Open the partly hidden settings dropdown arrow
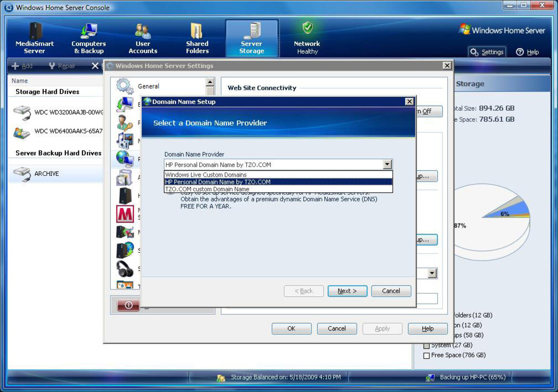The image size is (558, 392). point(432,273)
